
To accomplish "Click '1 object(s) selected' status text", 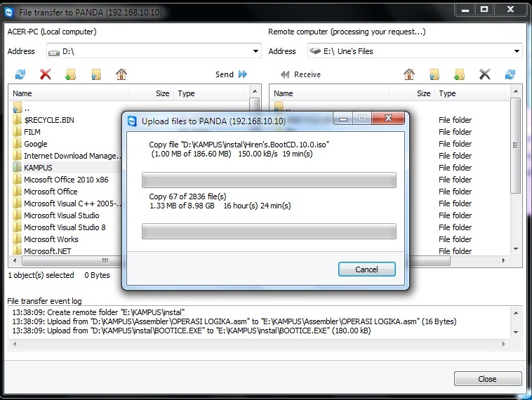I will [41, 275].
